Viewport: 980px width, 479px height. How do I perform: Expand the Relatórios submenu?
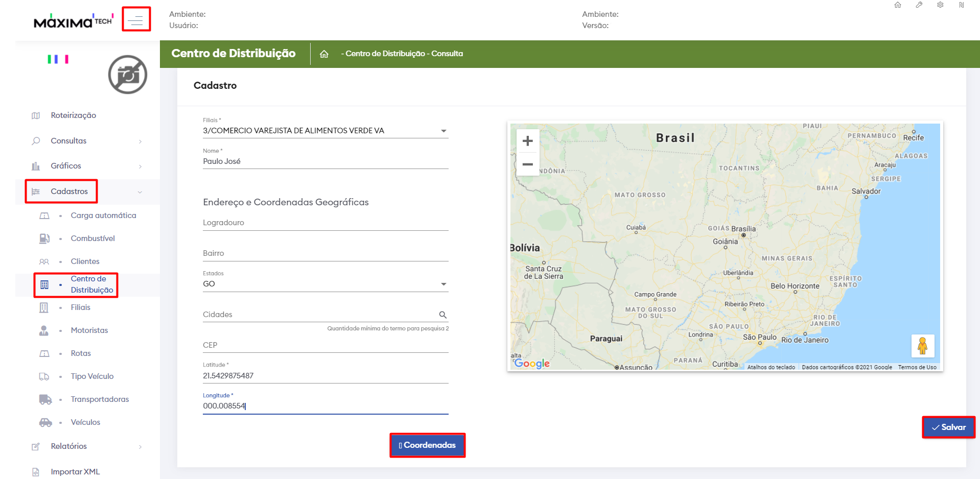point(140,447)
